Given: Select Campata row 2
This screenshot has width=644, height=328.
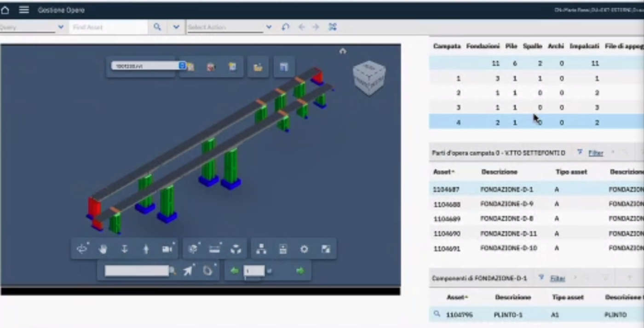Looking at the screenshot, I should point(536,93).
